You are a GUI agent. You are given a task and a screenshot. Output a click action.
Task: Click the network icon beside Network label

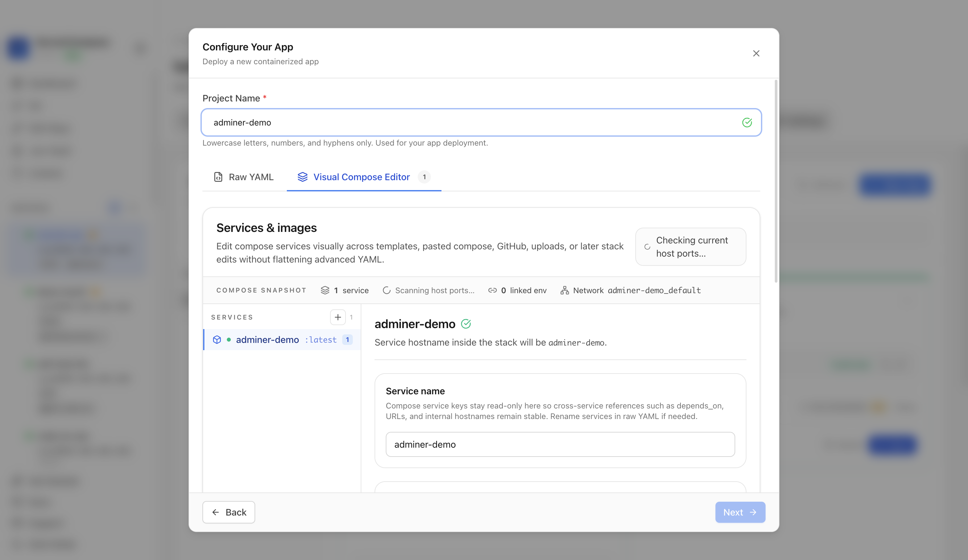[x=564, y=290]
